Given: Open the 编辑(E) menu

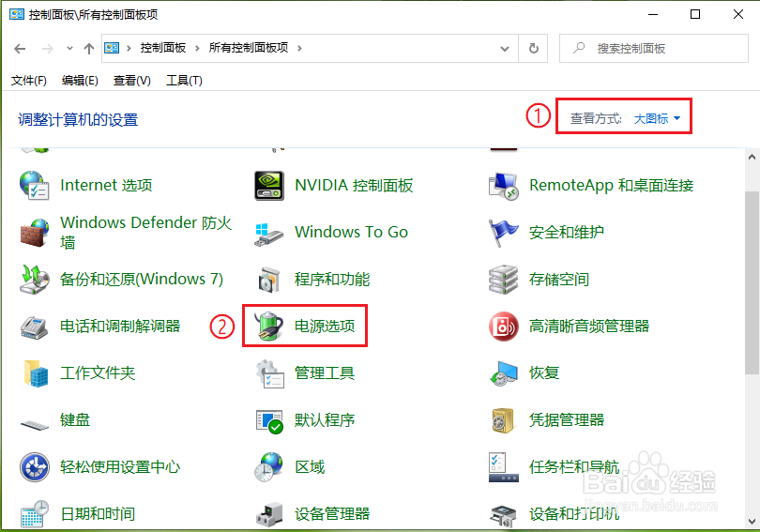Looking at the screenshot, I should pyautogui.click(x=80, y=81).
